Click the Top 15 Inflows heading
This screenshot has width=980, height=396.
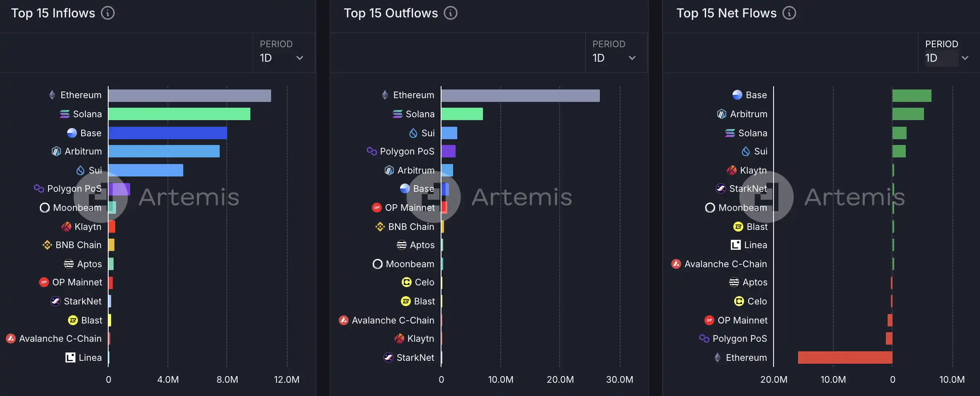click(53, 13)
